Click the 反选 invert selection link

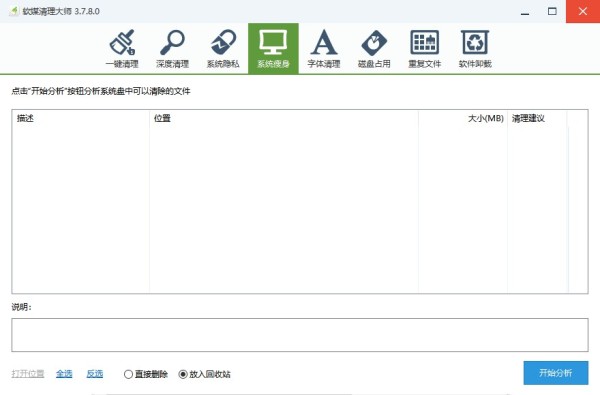(95, 374)
